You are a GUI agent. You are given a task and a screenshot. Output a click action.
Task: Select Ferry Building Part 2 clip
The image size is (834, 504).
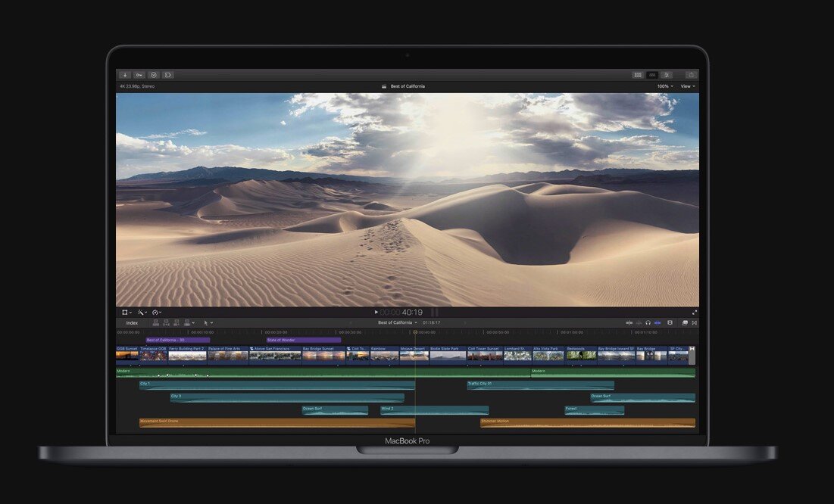pos(187,355)
